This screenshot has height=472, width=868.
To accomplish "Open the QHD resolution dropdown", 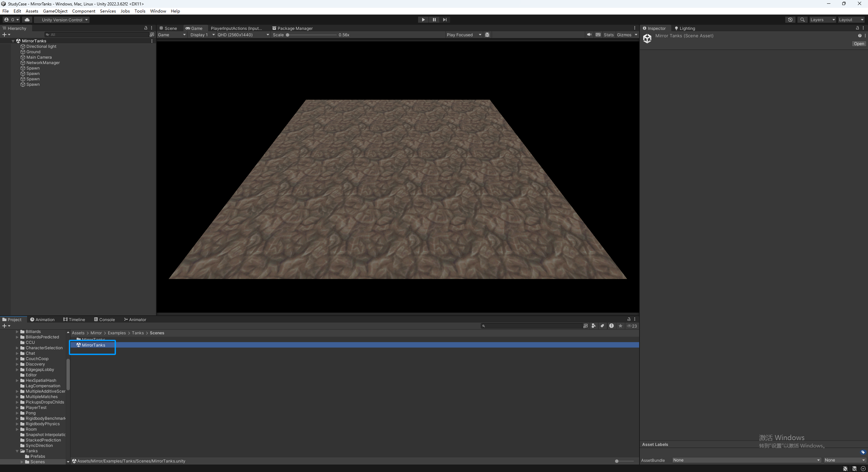I will click(x=243, y=35).
